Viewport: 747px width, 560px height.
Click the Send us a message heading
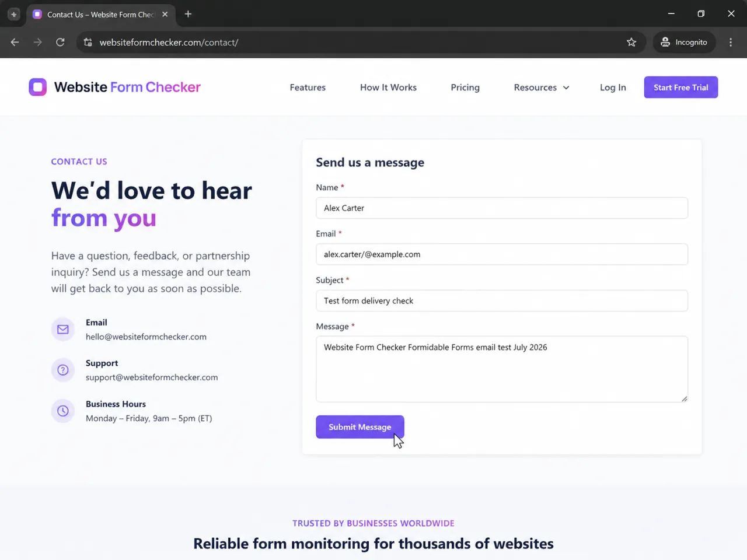[370, 163]
